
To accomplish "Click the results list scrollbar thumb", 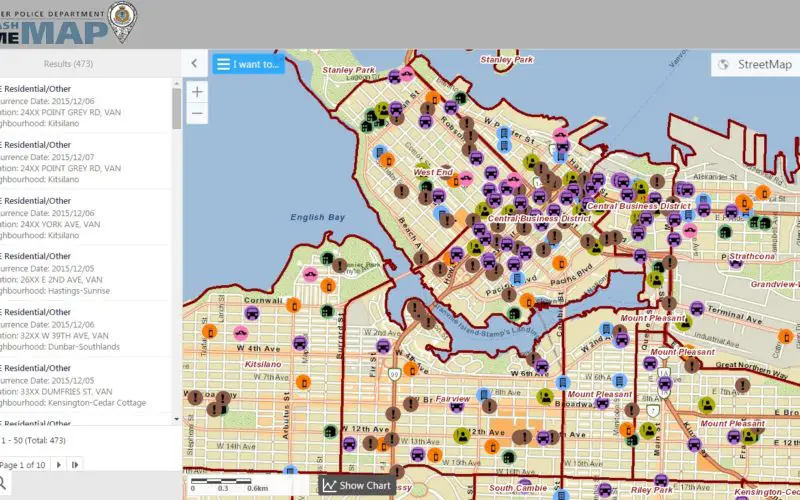I will 177,108.
